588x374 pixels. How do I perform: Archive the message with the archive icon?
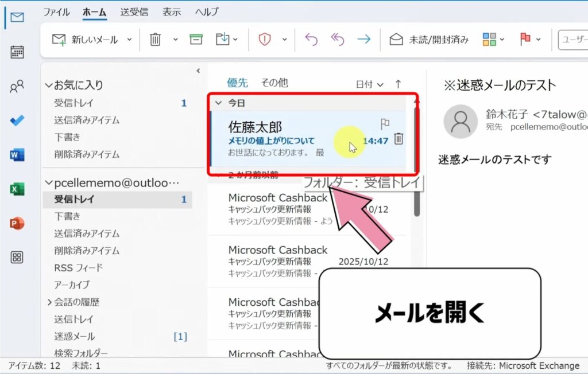tap(195, 39)
